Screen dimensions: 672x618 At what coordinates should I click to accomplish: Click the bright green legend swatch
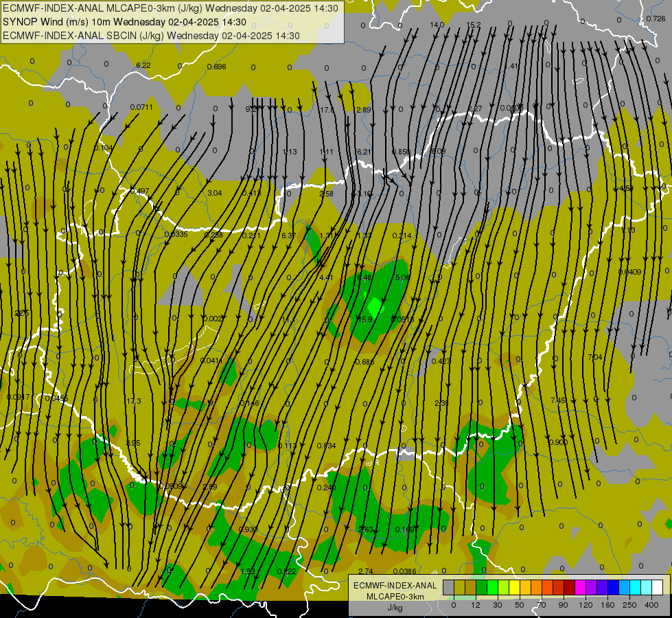coord(492,587)
